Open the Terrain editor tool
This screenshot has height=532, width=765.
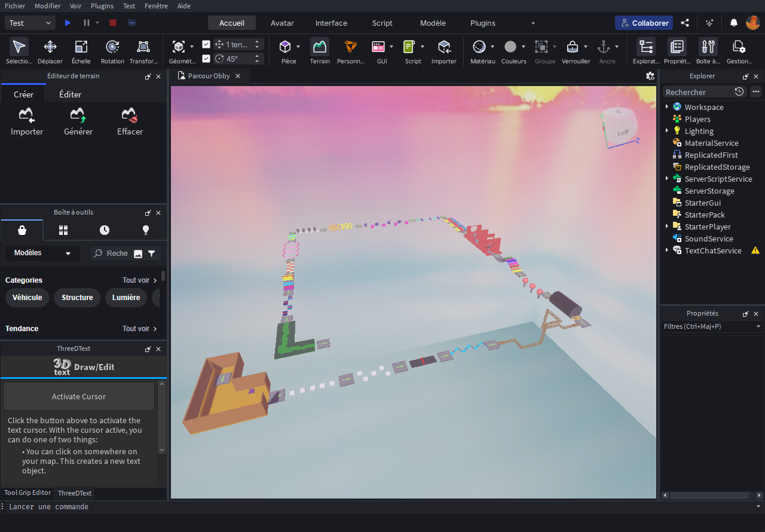320,47
